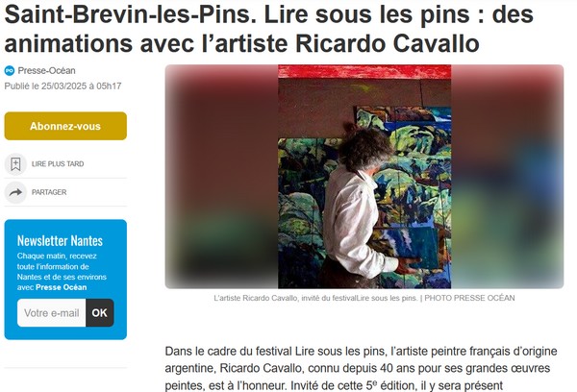This screenshot has width=577, height=392.
Task: Focus the Votre e-mail input field
Action: [52, 313]
